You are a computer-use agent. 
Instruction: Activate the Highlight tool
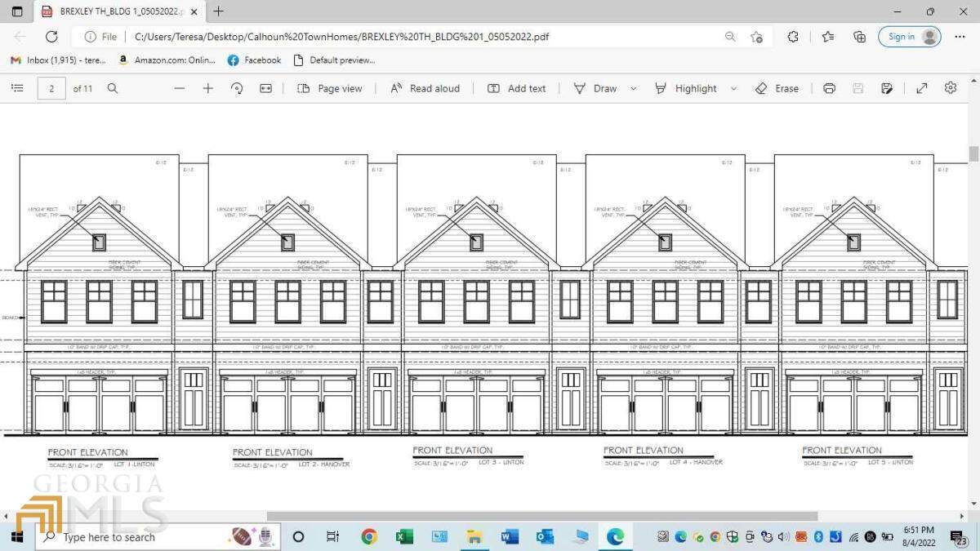click(x=686, y=88)
